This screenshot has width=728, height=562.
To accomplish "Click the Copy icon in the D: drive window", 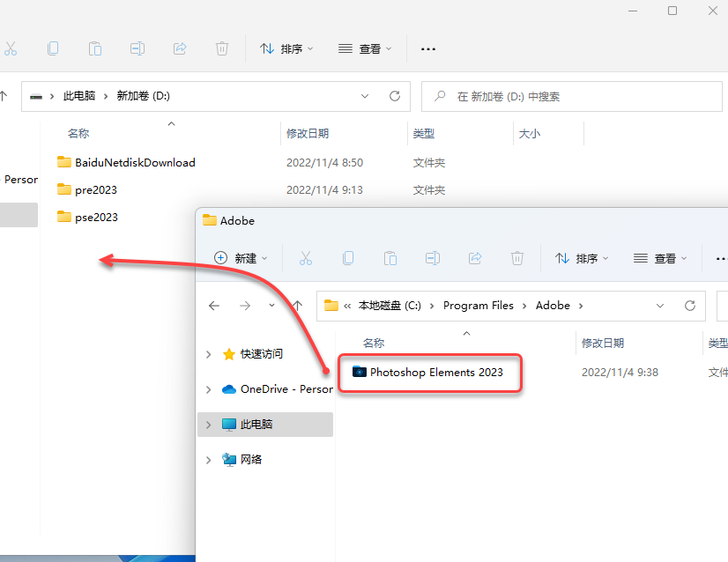I will (x=53, y=48).
